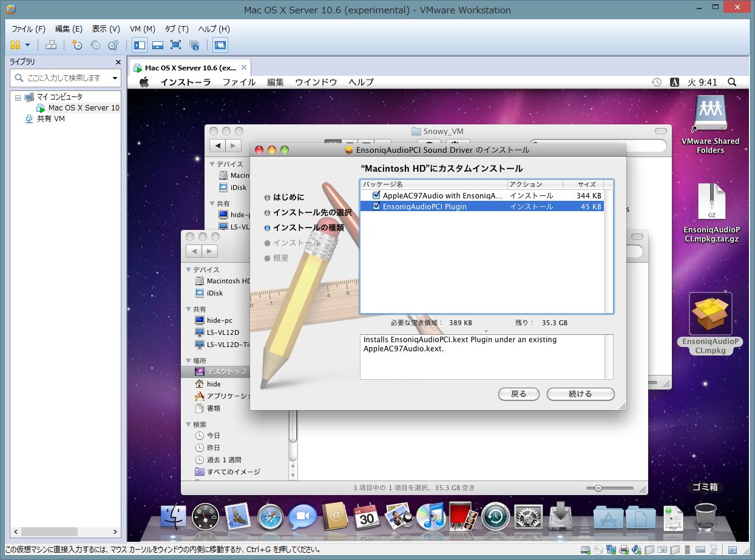This screenshot has height=560, width=755.
Task: Open Time Machine in the Dock
Action: pyautogui.click(x=496, y=518)
